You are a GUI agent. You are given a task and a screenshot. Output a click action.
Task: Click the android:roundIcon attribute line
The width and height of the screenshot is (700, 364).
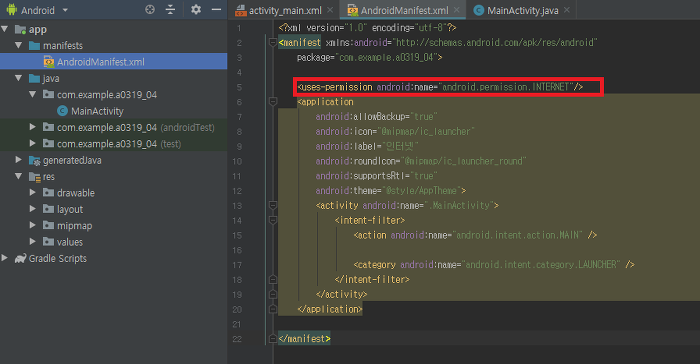click(421, 161)
